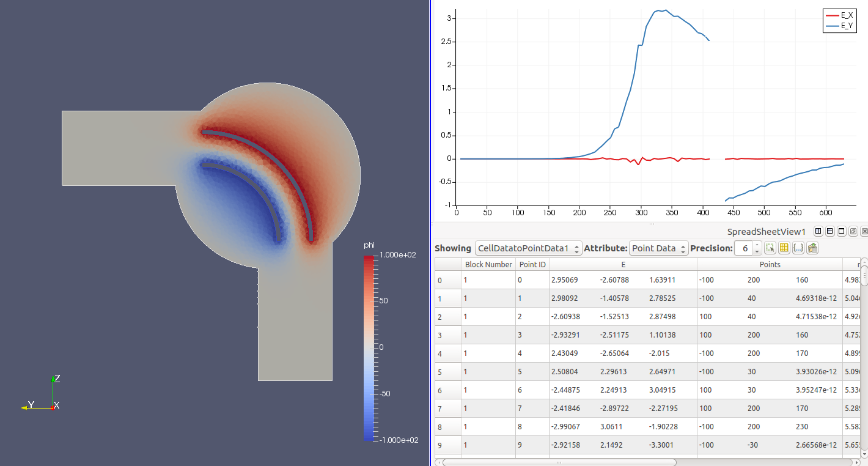Split SpreadSheetView1 horizontally
Screen dimensions: 868x466
[x=818, y=231]
